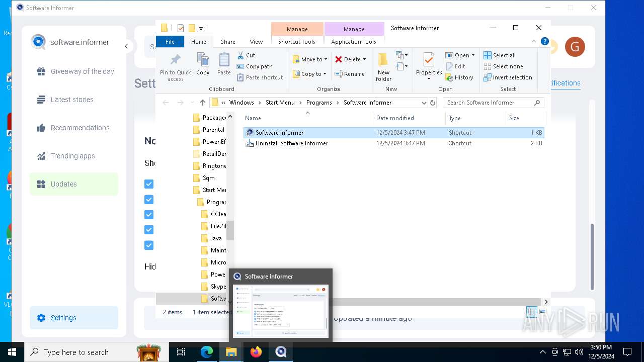
Task: Click Rename in Organize group
Action: tap(350, 74)
